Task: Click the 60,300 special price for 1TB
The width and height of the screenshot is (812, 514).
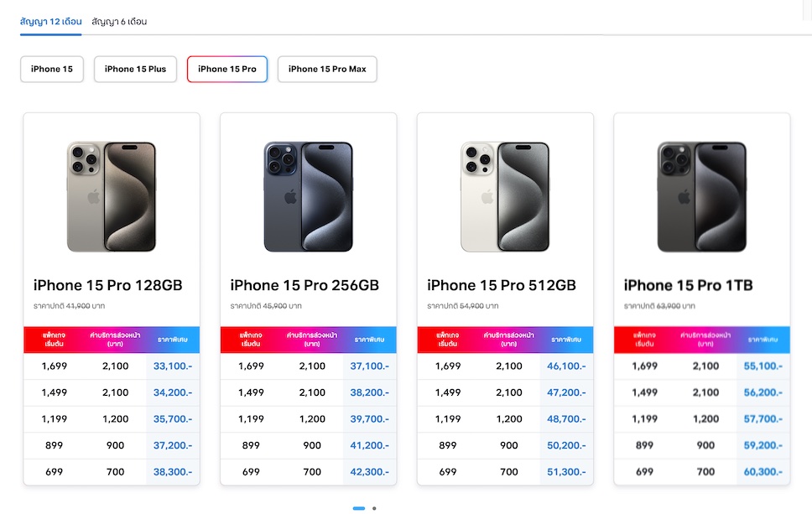Action: click(763, 472)
